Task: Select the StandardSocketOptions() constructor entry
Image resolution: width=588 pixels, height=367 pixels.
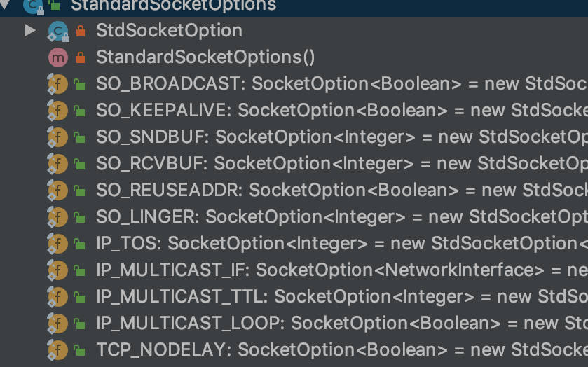Action: tap(294, 57)
